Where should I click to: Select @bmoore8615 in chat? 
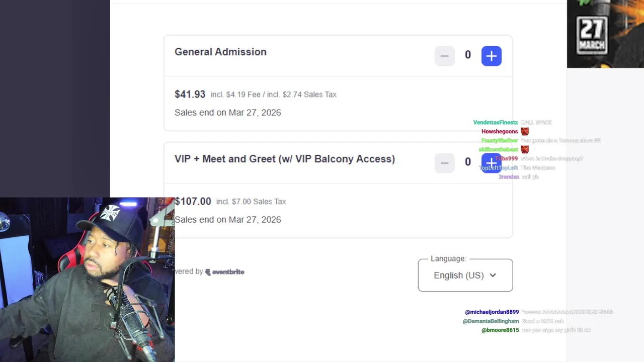pos(500,330)
